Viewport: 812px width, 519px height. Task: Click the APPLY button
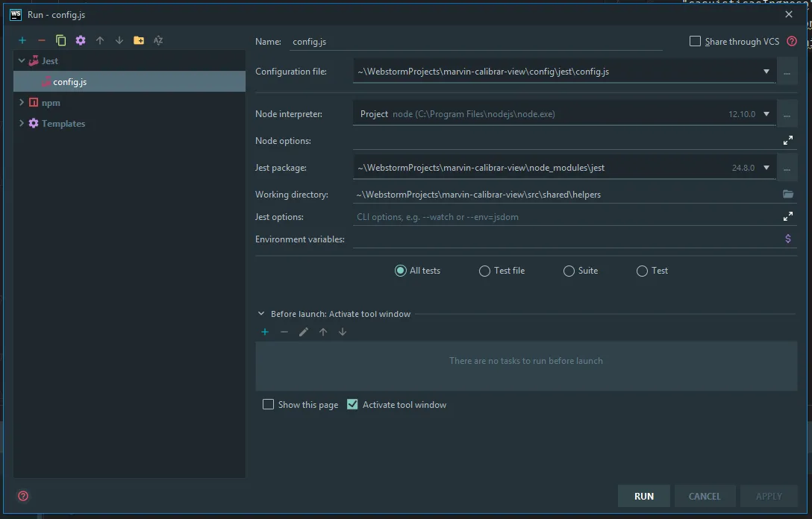coord(769,496)
